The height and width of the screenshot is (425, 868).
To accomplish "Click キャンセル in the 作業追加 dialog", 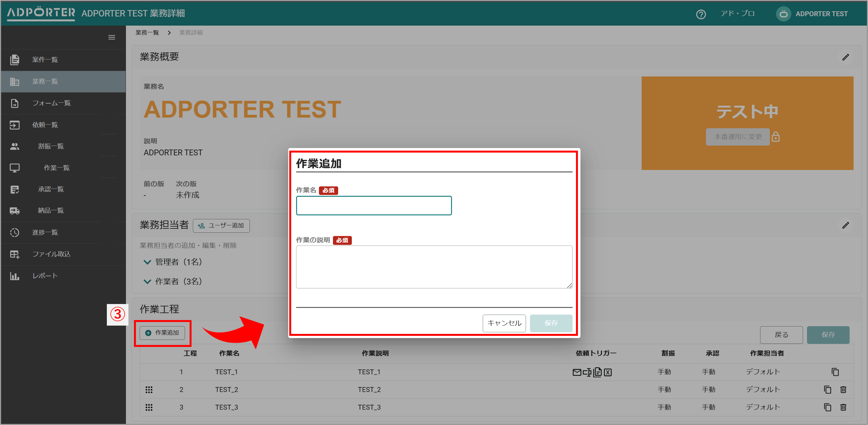I will click(x=504, y=323).
